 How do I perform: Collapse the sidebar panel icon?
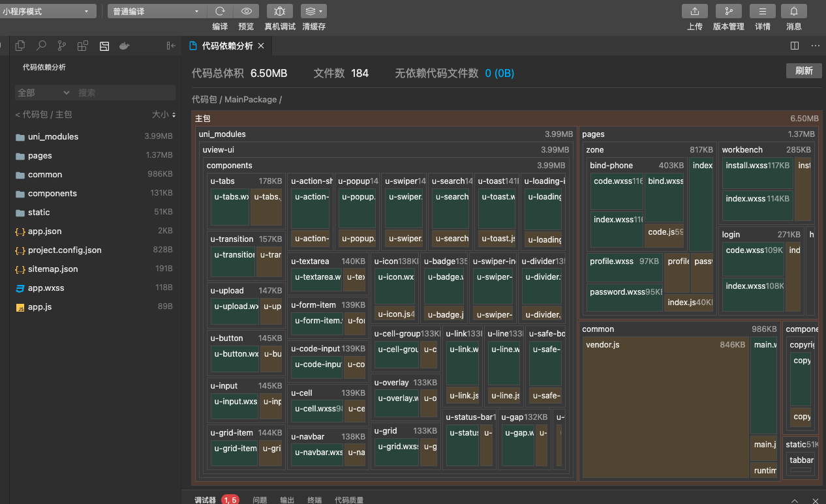pyautogui.click(x=171, y=46)
